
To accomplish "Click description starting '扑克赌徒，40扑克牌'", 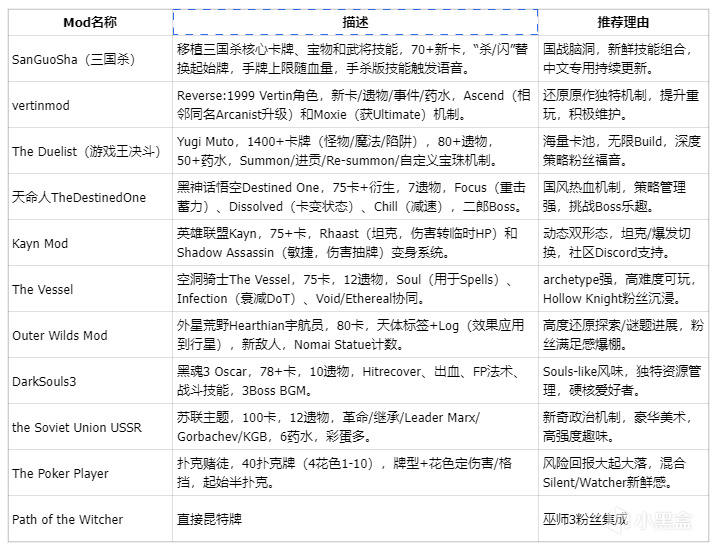I will click(x=355, y=473).
